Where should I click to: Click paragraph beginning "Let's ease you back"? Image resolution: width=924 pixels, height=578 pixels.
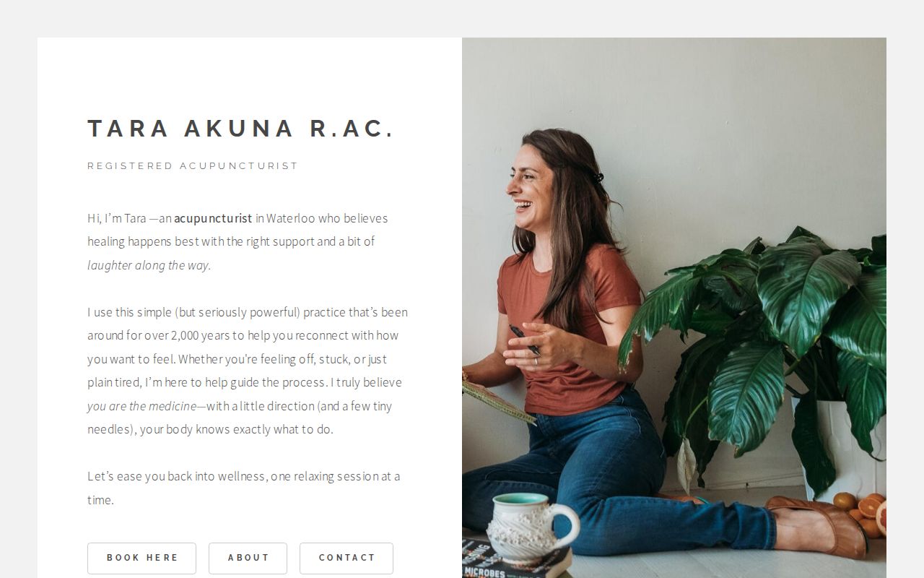tap(244, 488)
